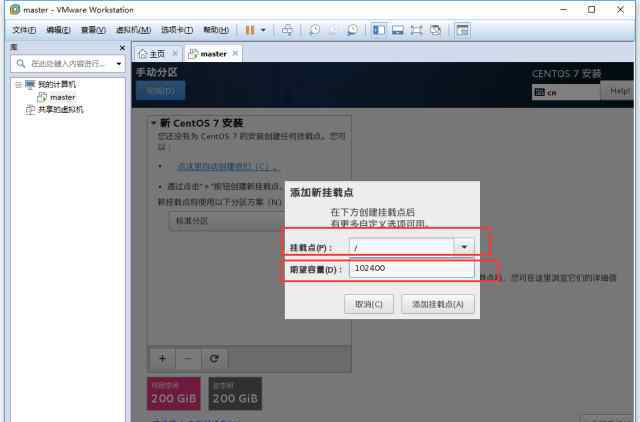Click the send Ctrl+Alt+Del toolbar icon
640x422 pixels.
[287, 30]
